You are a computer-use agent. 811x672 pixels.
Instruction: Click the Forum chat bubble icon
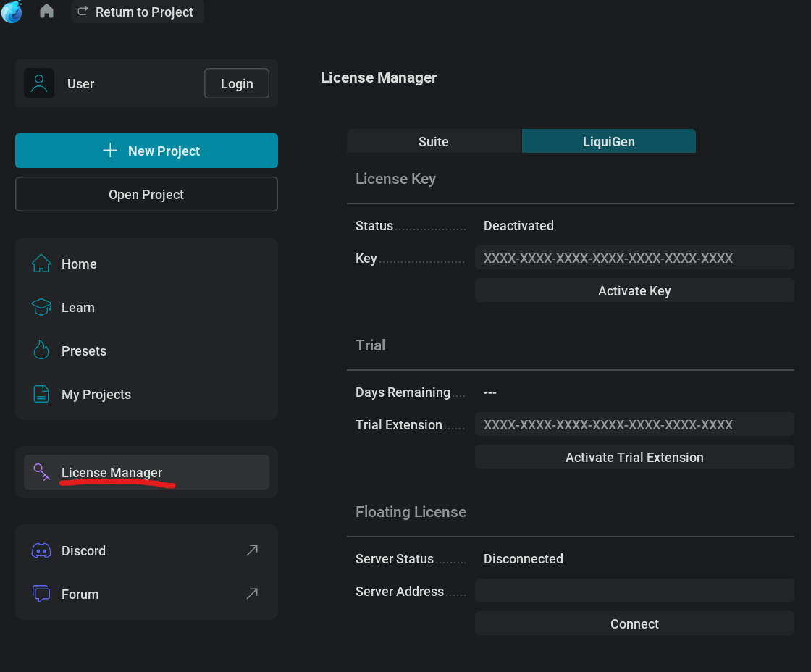click(41, 594)
